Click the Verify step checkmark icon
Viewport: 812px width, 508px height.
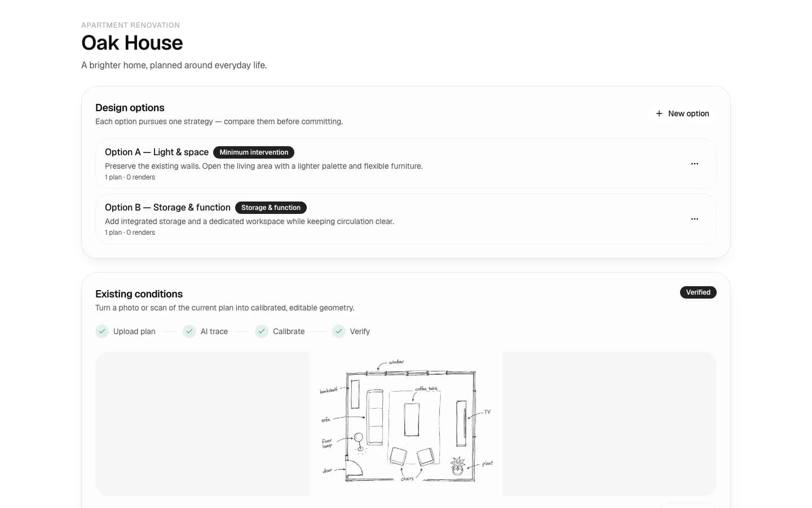click(x=339, y=331)
